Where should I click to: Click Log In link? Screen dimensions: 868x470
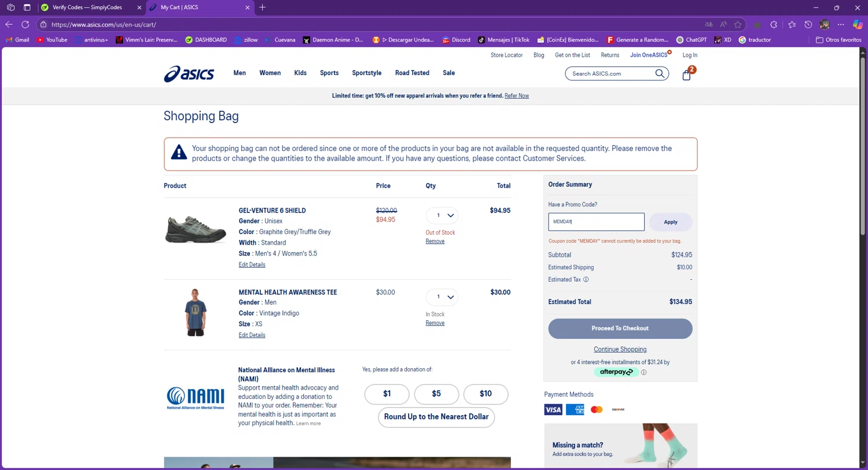[x=690, y=55]
